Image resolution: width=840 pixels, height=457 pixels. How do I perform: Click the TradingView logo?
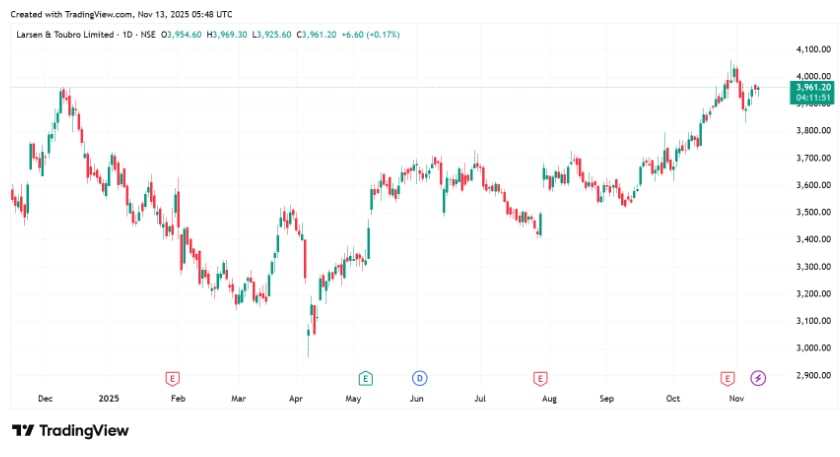point(70,430)
